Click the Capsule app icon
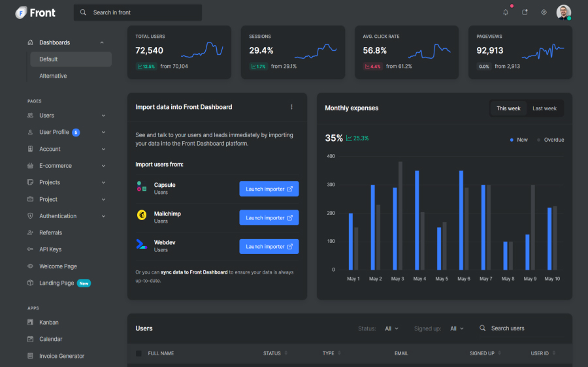The height and width of the screenshot is (367, 588). coord(142,186)
